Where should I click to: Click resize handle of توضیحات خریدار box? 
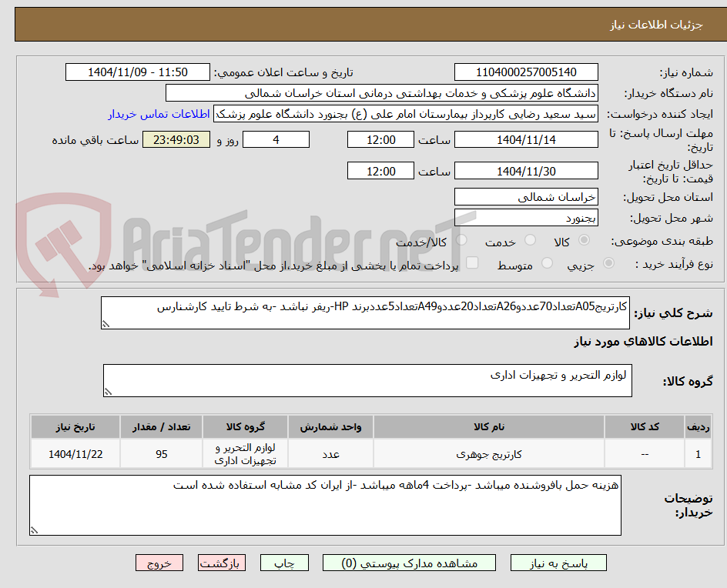[34, 530]
